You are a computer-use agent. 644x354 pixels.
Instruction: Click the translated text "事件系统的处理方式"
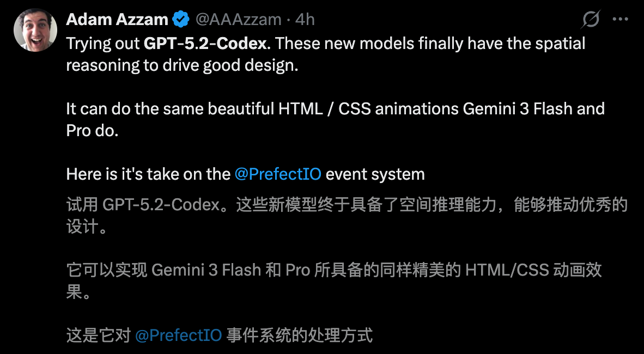coord(300,335)
